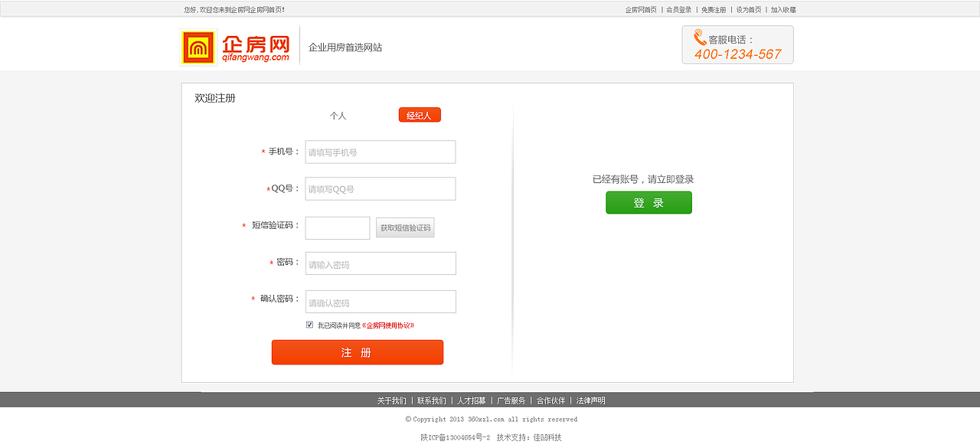Click the 企房网 logo icon
This screenshot has width=980, height=448.
tap(198, 48)
